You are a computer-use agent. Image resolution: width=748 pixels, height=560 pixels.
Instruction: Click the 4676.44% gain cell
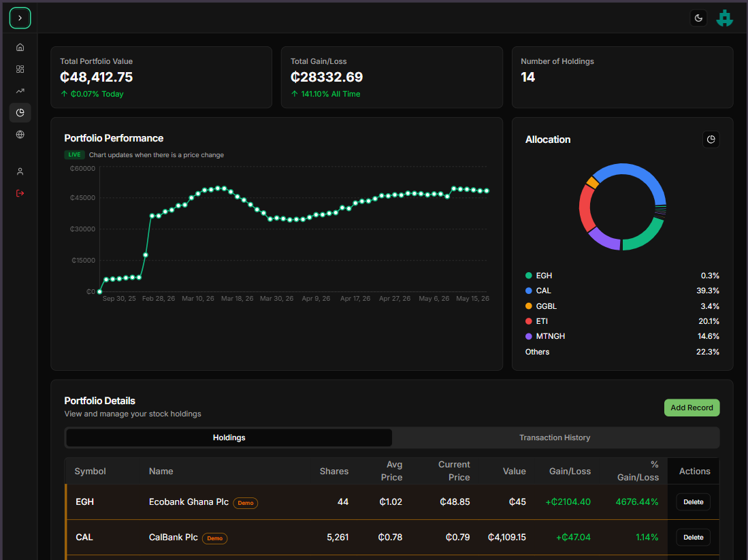click(x=637, y=501)
